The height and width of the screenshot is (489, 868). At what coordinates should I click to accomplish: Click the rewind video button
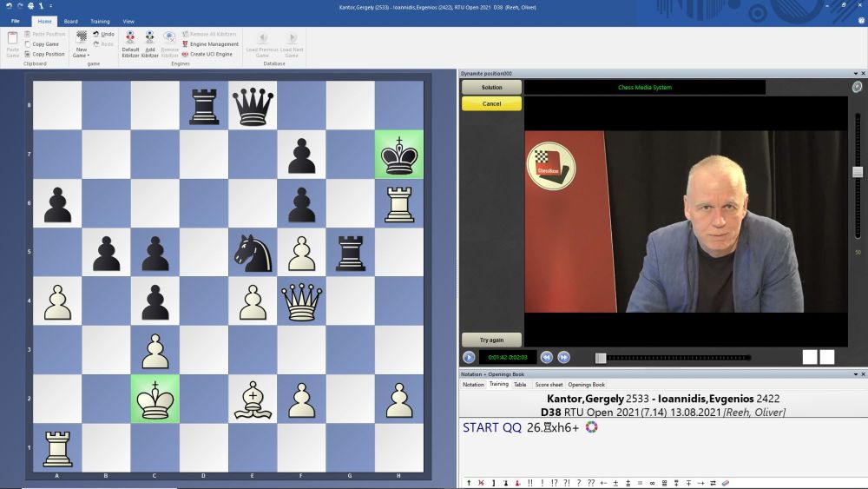pos(547,357)
